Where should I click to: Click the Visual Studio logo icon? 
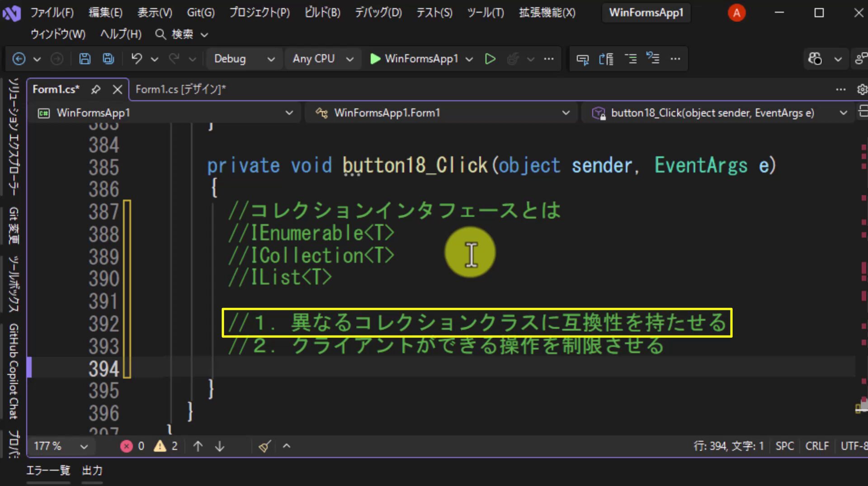12,13
